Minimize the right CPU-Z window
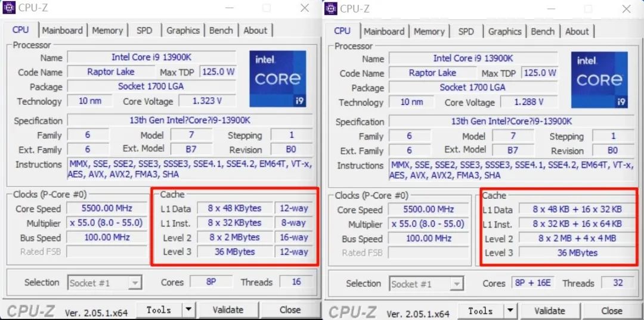Viewport: 644px width, 320px height. 551,8
